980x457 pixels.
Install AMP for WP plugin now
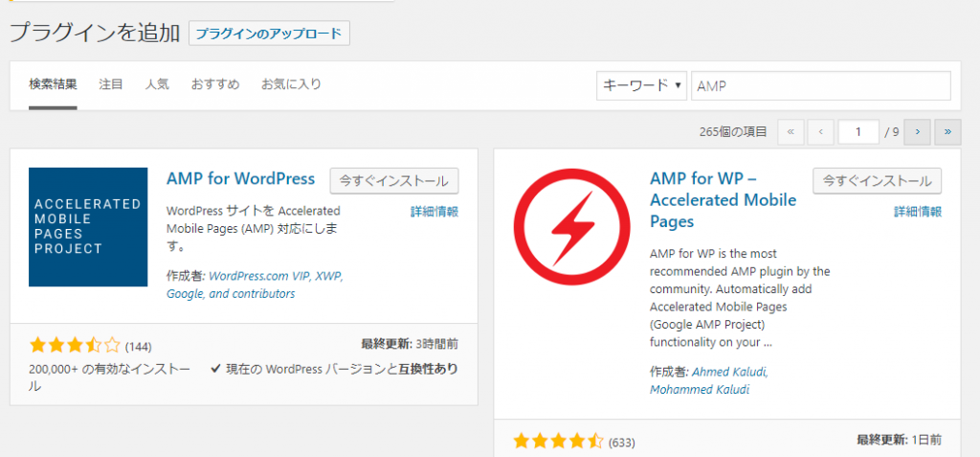[x=877, y=181]
